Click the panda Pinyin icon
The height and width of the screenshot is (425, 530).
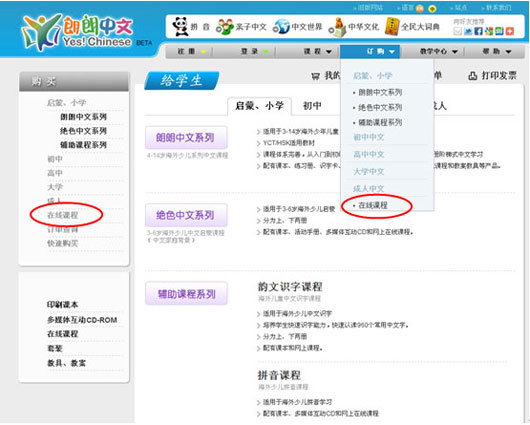(180, 26)
